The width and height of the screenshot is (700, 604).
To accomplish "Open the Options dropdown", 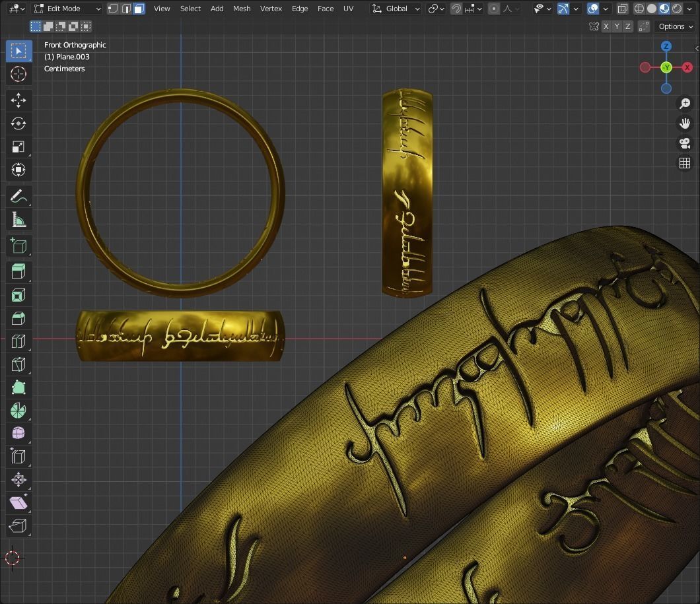I will click(676, 26).
